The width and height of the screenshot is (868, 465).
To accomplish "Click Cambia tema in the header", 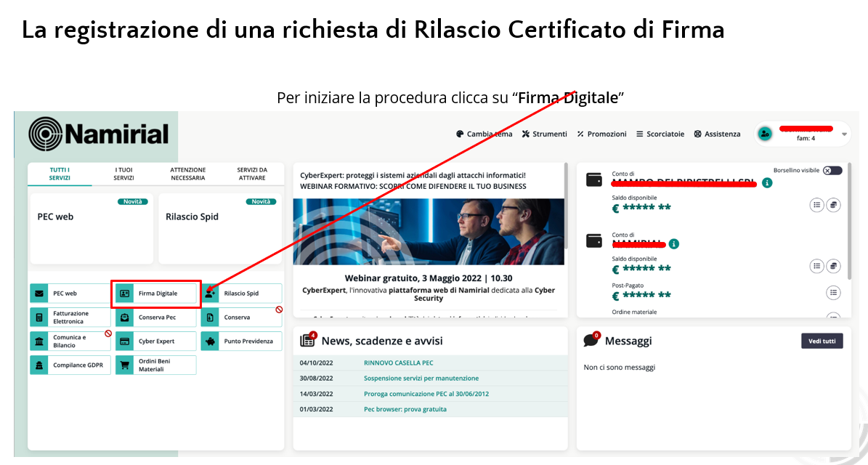I will 484,134.
